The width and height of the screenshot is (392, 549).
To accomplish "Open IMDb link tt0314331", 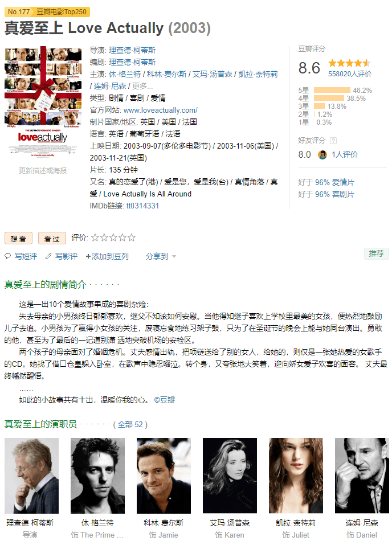I will (142, 206).
